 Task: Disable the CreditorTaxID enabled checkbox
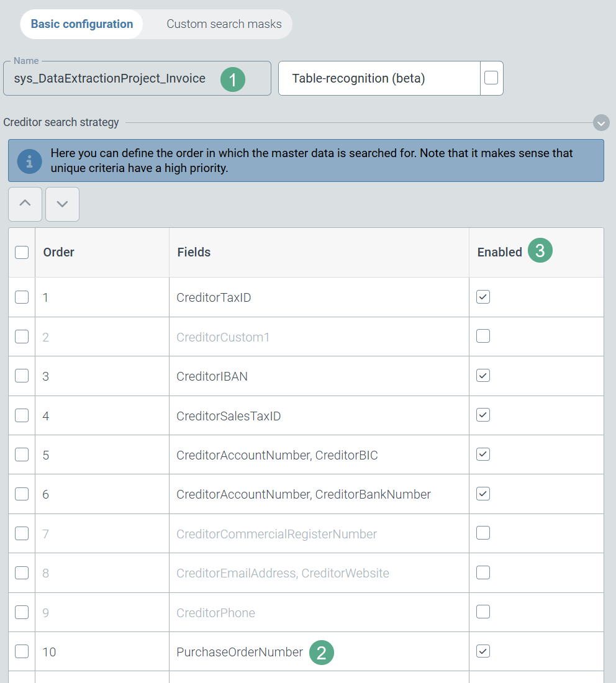[x=483, y=297]
